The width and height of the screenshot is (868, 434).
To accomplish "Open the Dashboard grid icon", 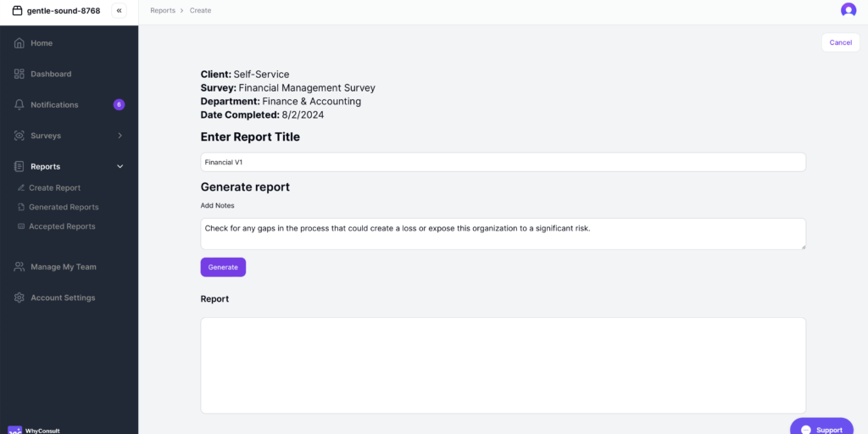I will [x=19, y=75].
